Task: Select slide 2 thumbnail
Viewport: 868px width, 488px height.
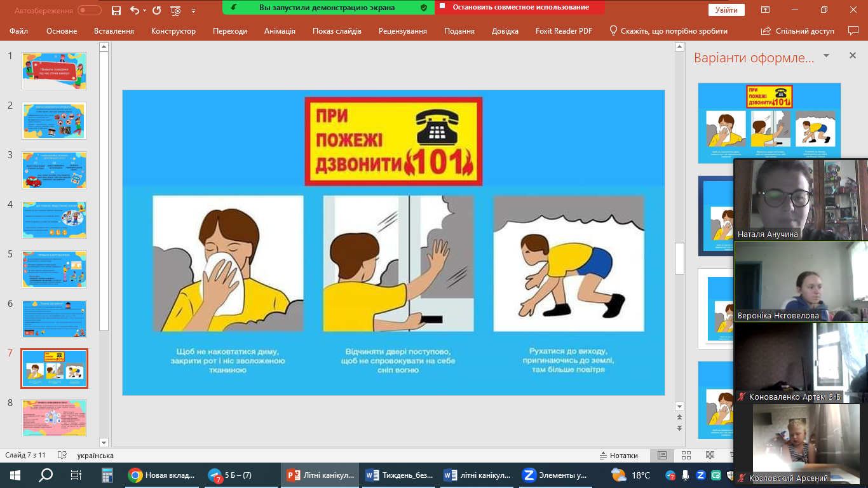Action: click(55, 121)
